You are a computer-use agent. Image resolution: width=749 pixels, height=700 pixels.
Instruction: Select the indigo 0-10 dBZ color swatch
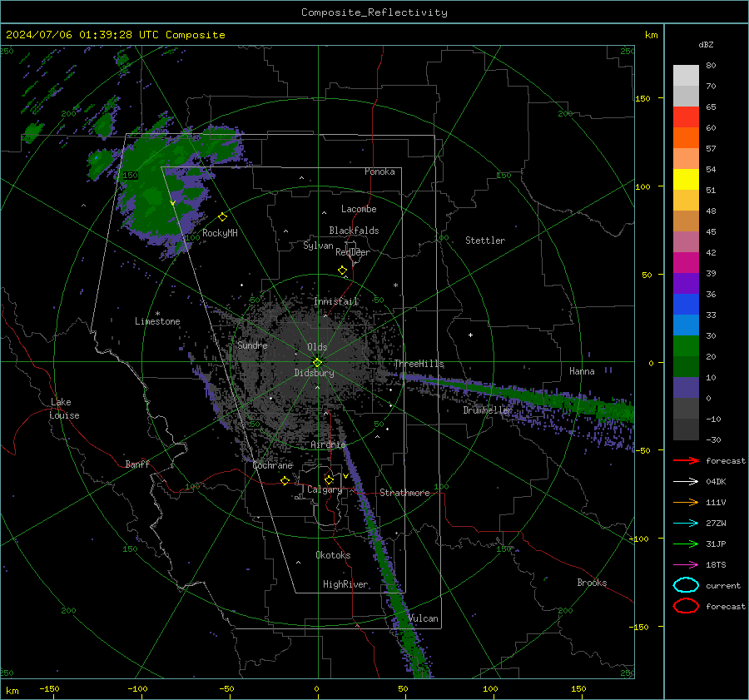[686, 388]
